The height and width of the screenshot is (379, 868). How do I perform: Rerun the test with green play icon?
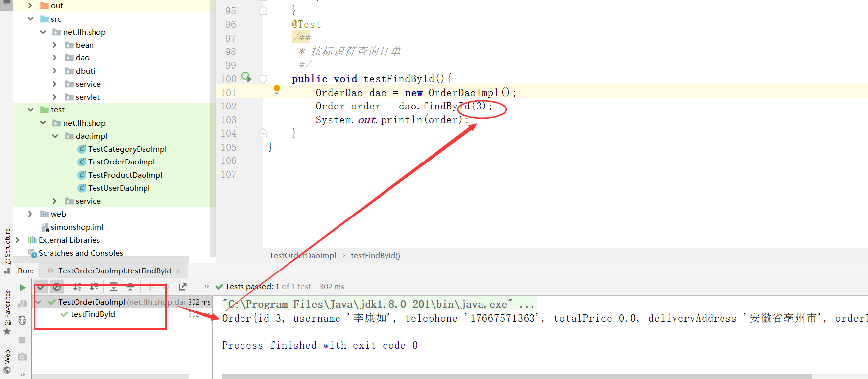point(22,287)
